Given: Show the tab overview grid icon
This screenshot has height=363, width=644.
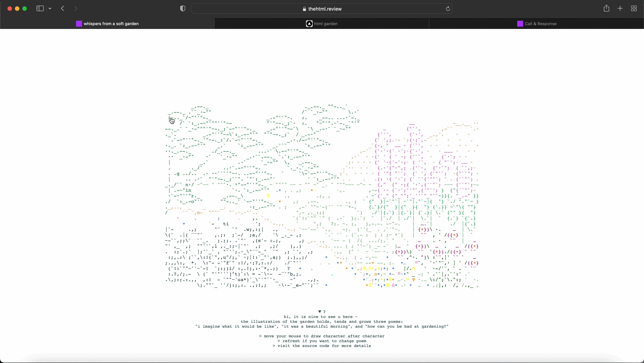Looking at the screenshot, I should click(634, 9).
